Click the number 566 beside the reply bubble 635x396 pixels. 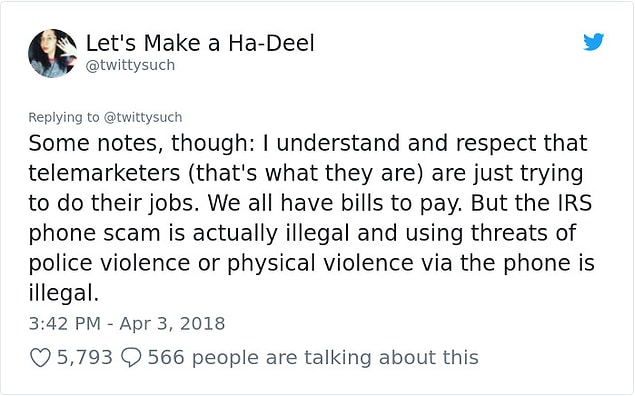(x=166, y=358)
